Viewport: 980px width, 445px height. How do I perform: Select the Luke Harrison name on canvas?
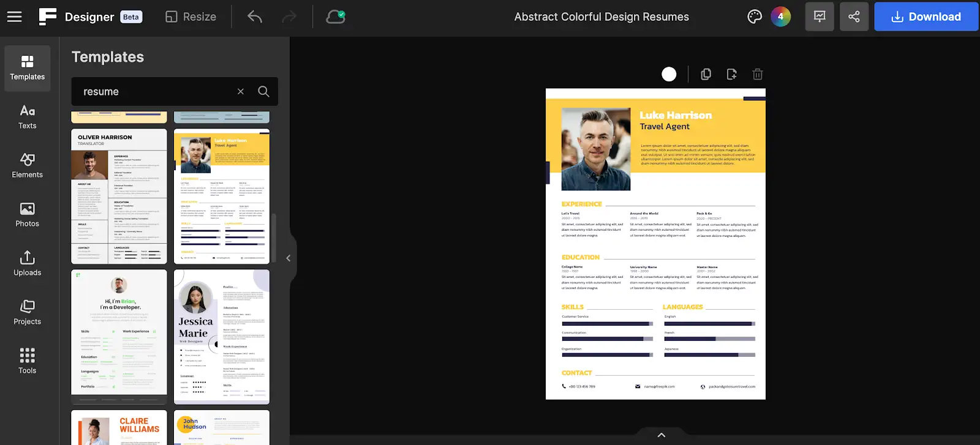(x=676, y=115)
